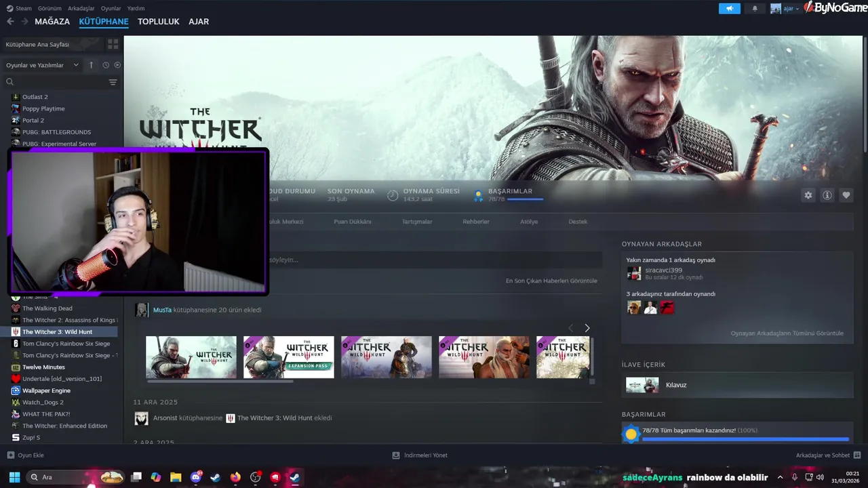Open the Witcher Expansion Pass thumbnail

[x=289, y=357]
